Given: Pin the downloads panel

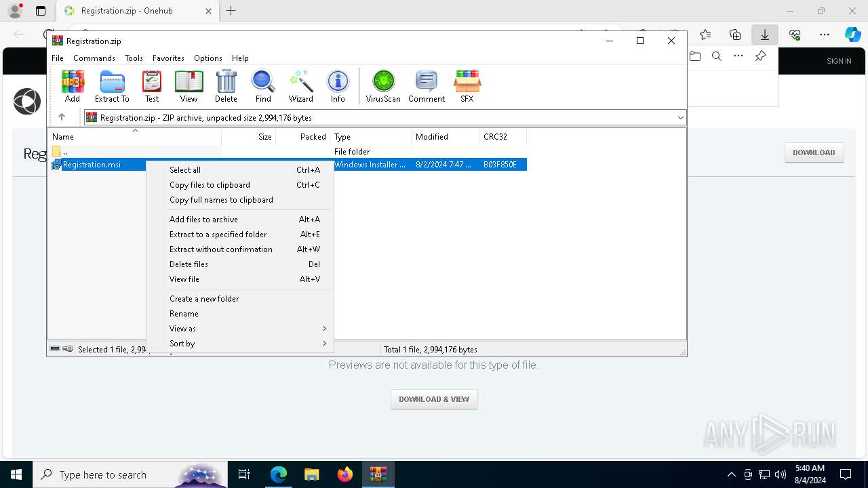Looking at the screenshot, I should (761, 56).
